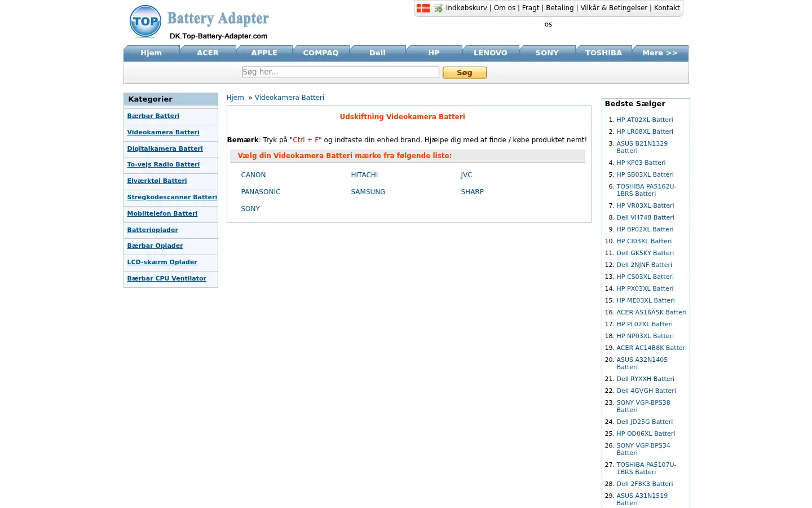The image size is (812, 508).
Task: Open the HP navigation tab
Action: pyautogui.click(x=434, y=53)
